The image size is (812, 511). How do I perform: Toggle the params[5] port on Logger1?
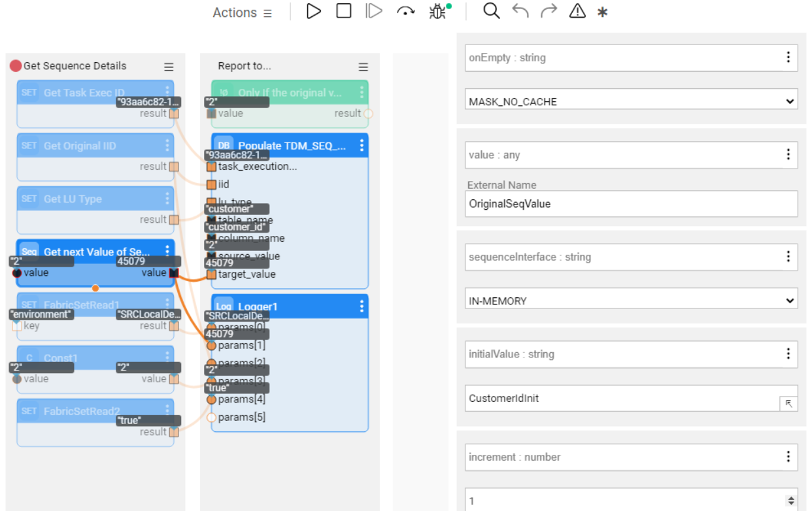(x=211, y=418)
